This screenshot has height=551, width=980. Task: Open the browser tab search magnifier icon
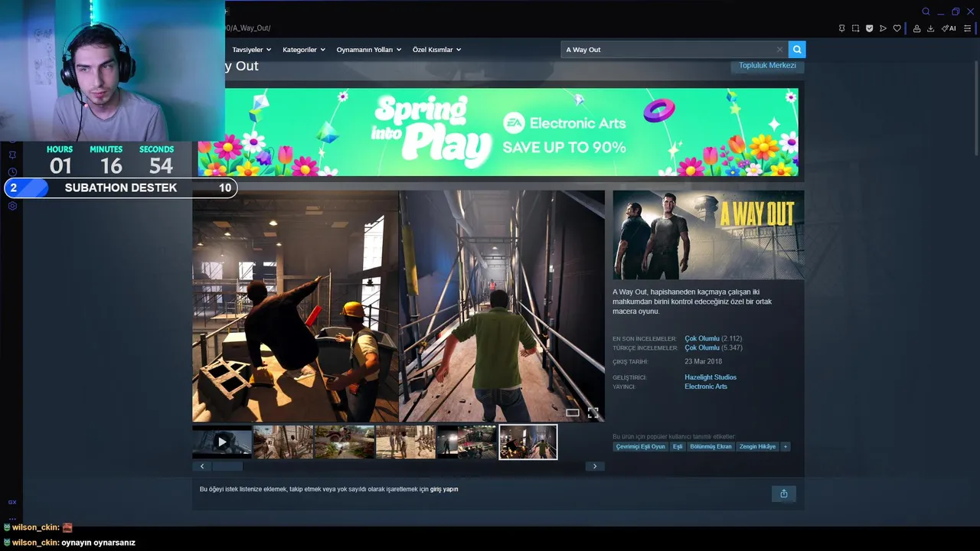926,11
